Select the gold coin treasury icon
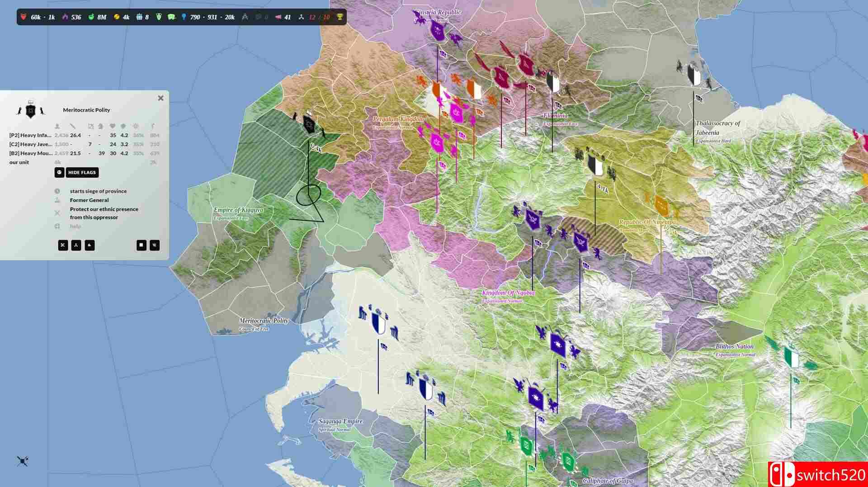 pyautogui.click(x=116, y=17)
